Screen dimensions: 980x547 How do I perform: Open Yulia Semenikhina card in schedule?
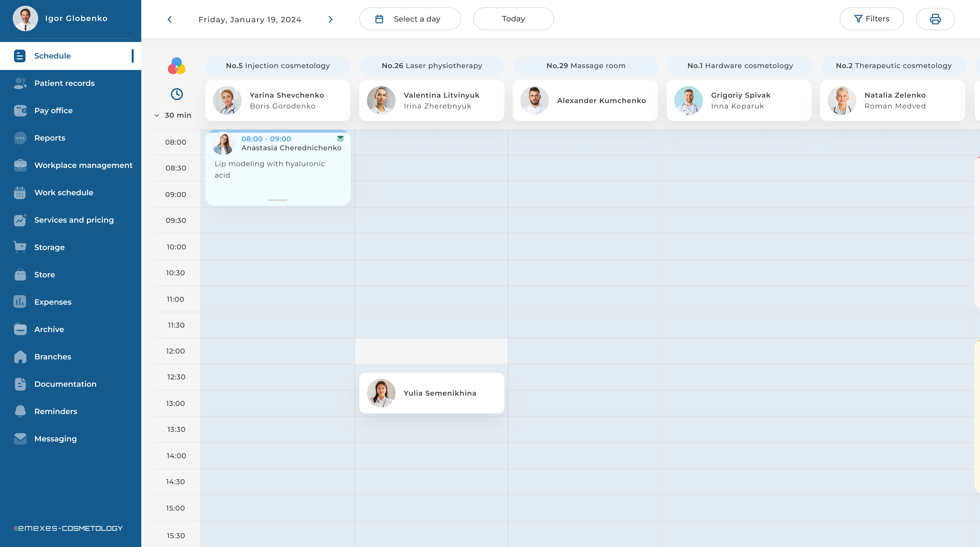431,393
